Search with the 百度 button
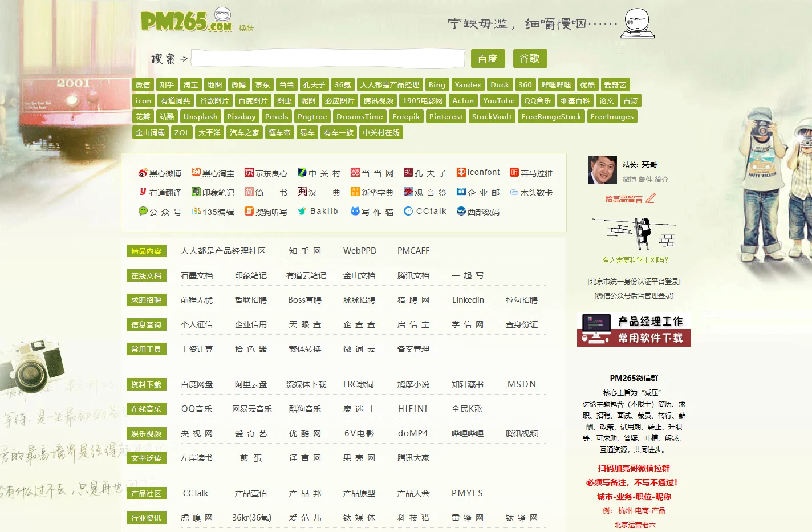Viewport: 812px width, 532px height. coord(488,59)
